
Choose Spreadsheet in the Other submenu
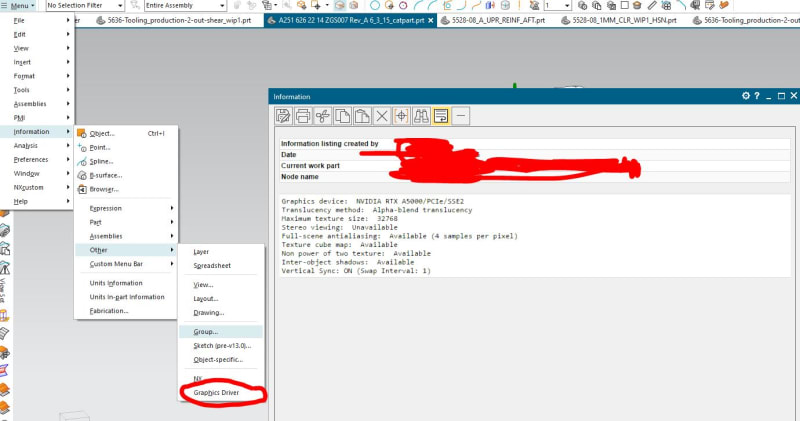point(221,265)
